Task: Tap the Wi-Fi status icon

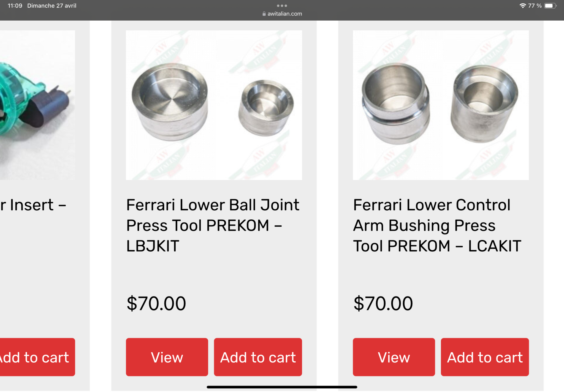Action: [522, 6]
